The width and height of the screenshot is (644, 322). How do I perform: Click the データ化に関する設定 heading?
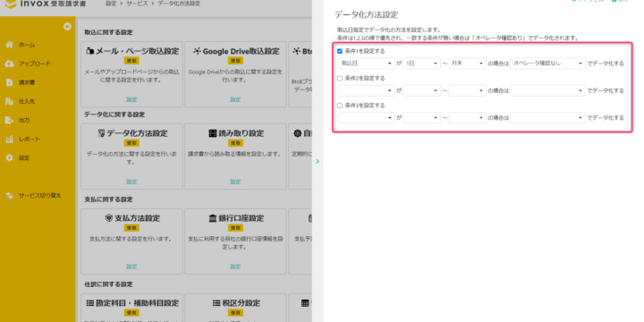[114, 114]
